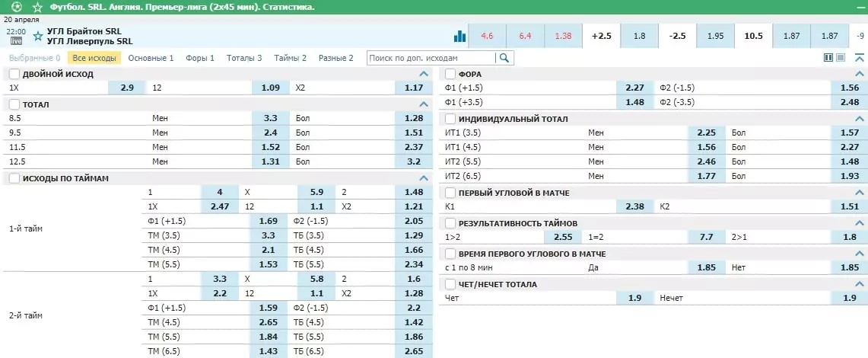The width and height of the screenshot is (868, 358).
Task: Select total 12.5 Бол odds 3.2
Action: tap(414, 162)
